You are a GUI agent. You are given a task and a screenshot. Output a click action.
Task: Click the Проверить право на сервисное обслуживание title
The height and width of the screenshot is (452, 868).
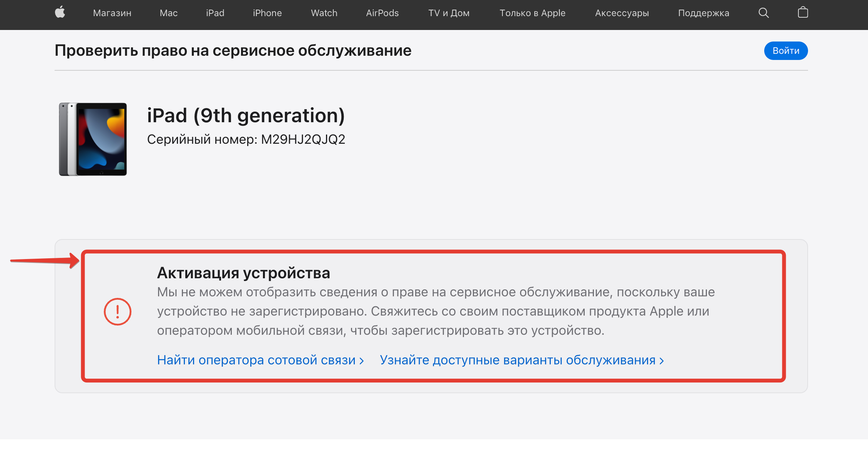pos(233,51)
